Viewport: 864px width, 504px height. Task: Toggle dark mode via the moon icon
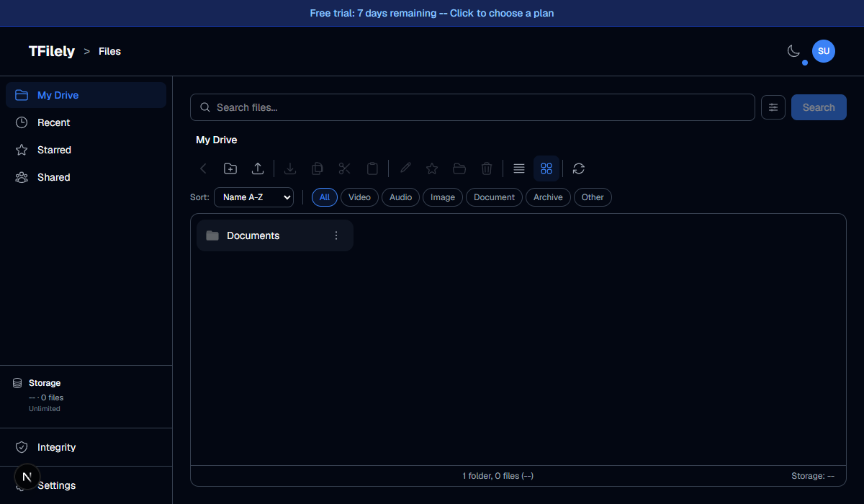pos(793,51)
